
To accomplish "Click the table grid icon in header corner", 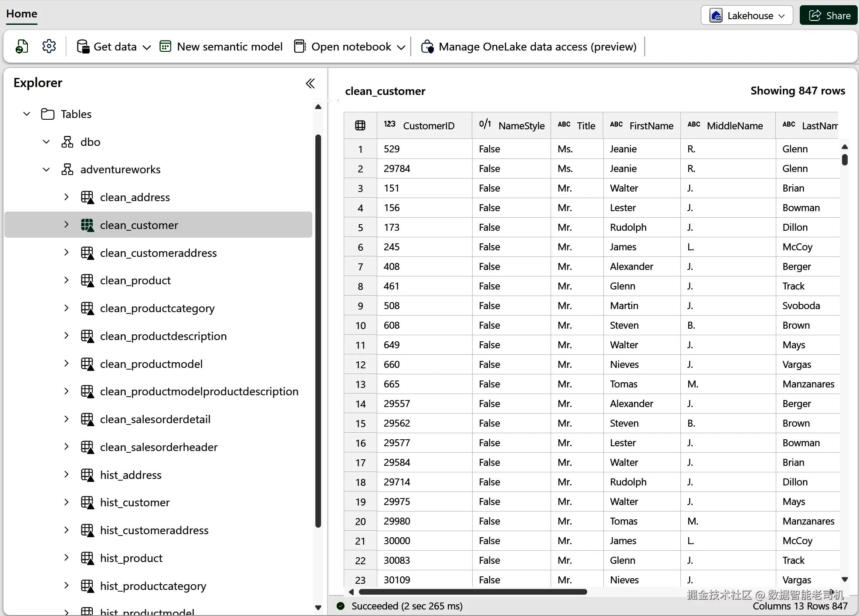I will coord(360,126).
